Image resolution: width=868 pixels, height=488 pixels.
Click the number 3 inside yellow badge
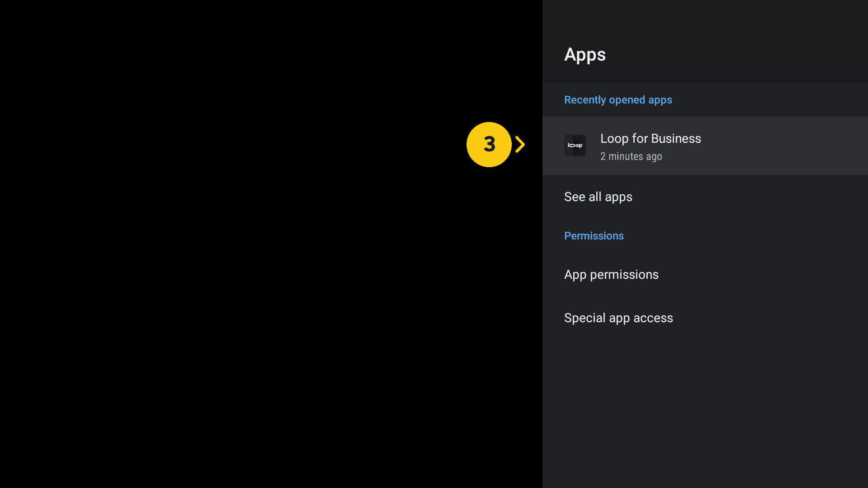tap(489, 144)
